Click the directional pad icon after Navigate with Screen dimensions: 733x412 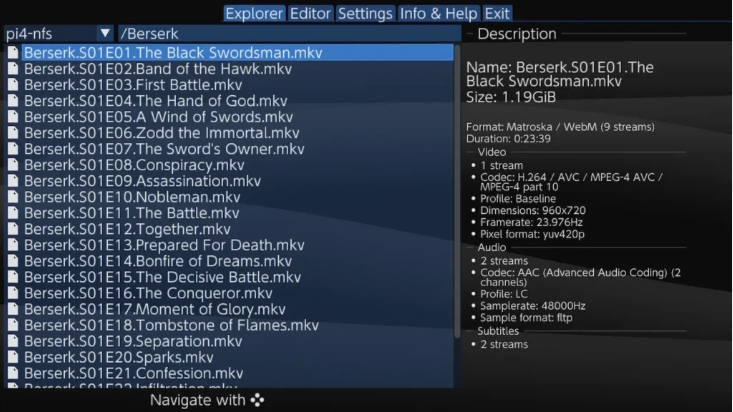(x=257, y=400)
